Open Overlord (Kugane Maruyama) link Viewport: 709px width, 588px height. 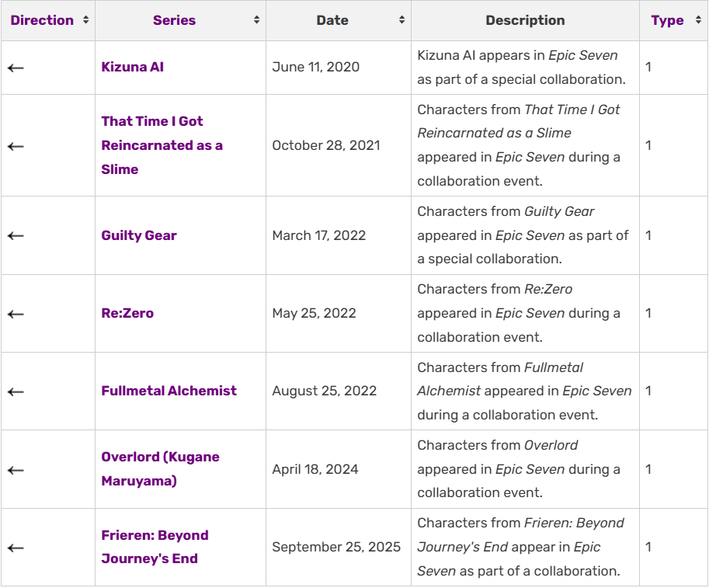[161, 468]
